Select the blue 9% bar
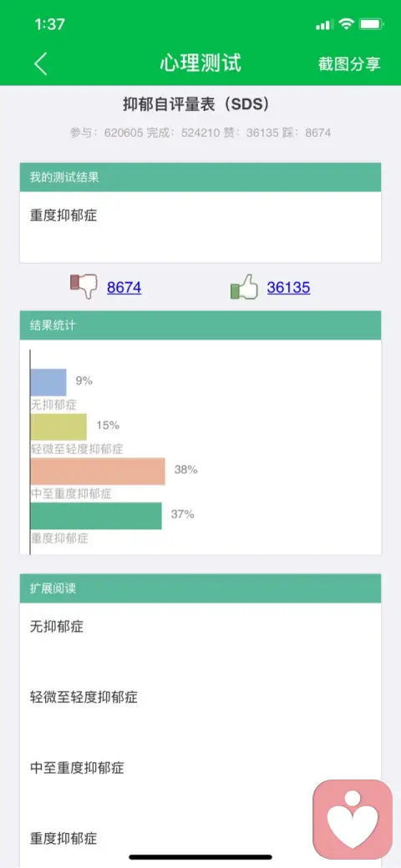Screen dimensions: 401x868 tap(48, 382)
